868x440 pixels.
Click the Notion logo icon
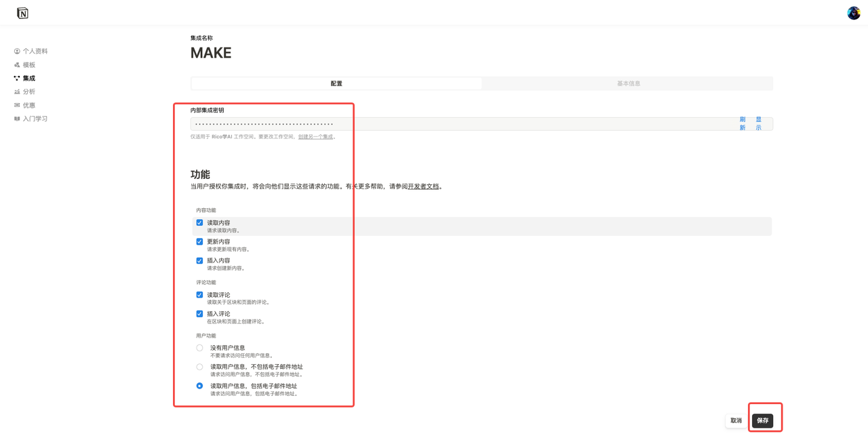(22, 13)
